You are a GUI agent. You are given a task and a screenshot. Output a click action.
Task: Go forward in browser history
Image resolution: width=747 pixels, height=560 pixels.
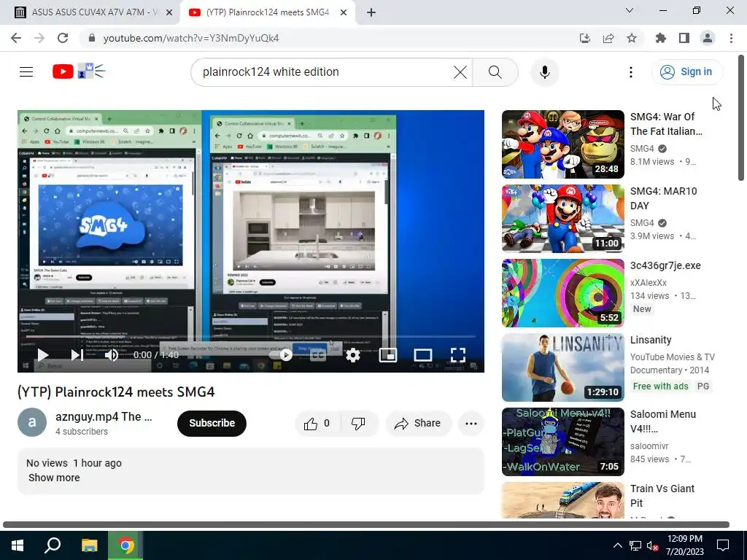pos(39,38)
